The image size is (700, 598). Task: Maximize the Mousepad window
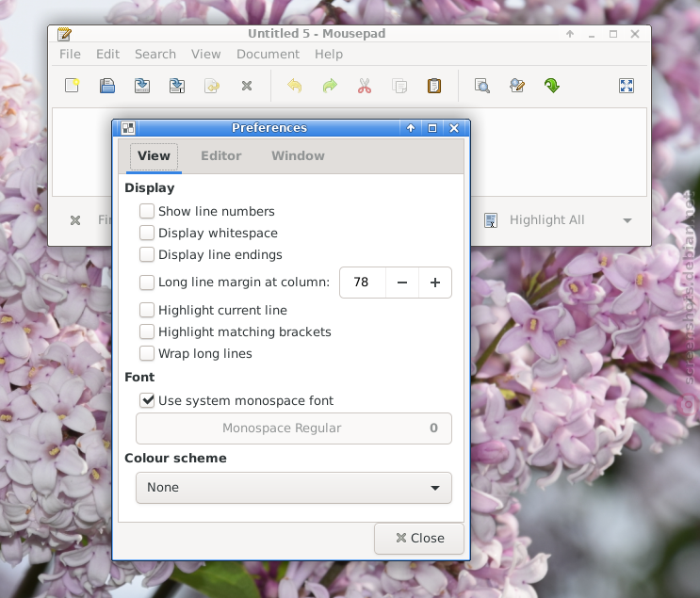click(x=613, y=34)
